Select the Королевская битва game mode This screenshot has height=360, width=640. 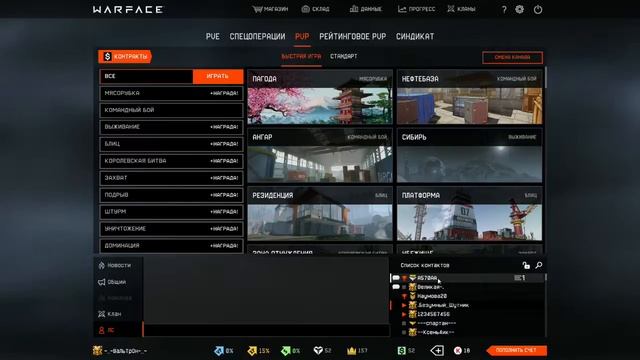coord(171,161)
